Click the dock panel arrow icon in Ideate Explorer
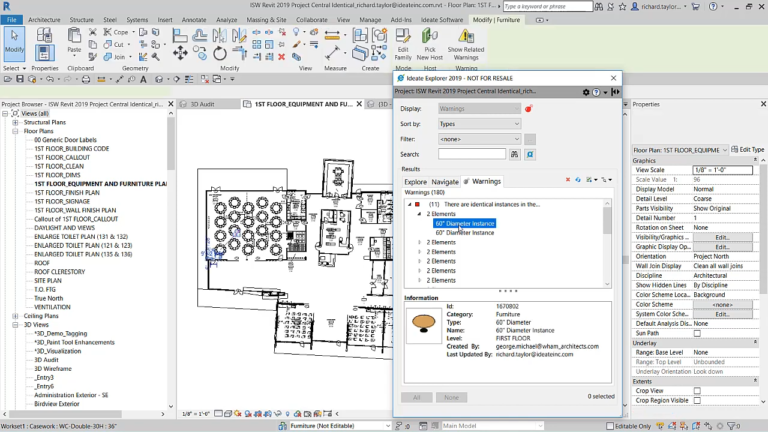 (x=616, y=92)
